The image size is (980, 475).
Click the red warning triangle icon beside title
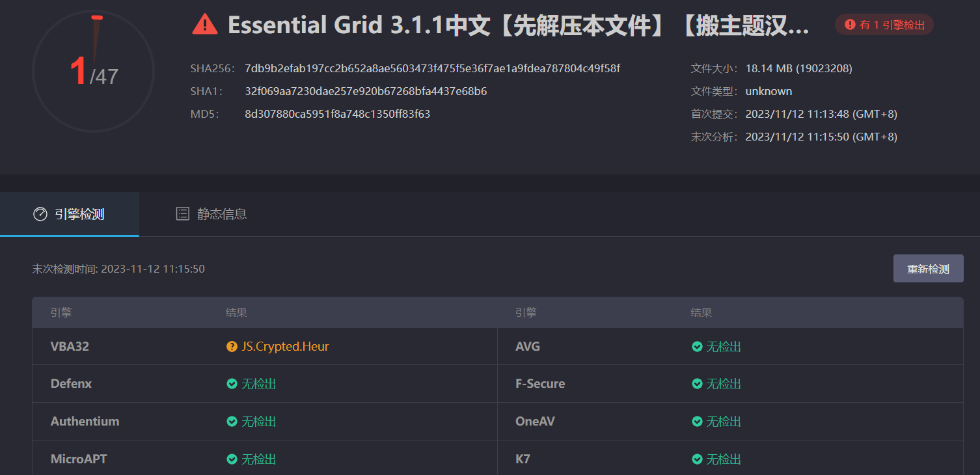coord(205,25)
